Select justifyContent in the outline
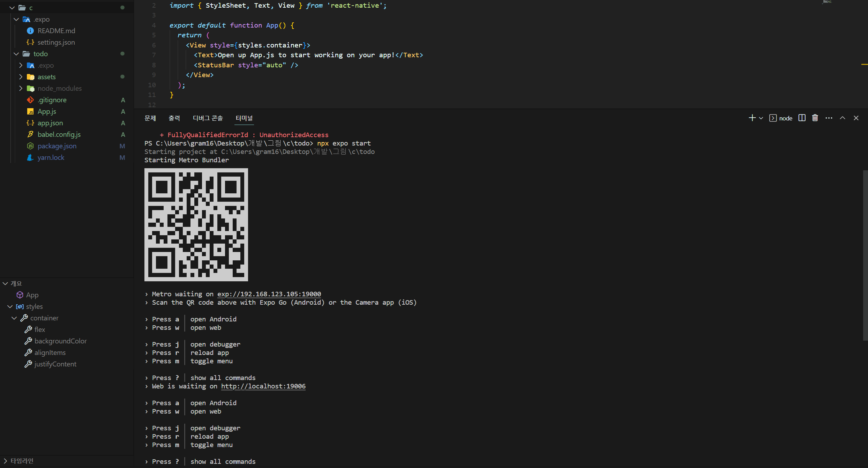Screen dimensions: 868x468 [55, 364]
